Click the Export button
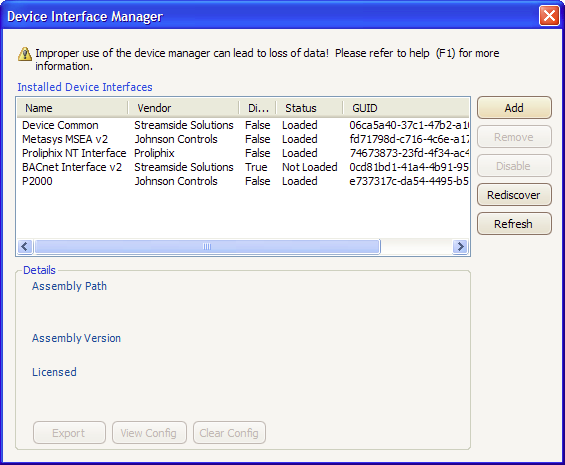This screenshot has width=565, height=465. pyautogui.click(x=69, y=433)
